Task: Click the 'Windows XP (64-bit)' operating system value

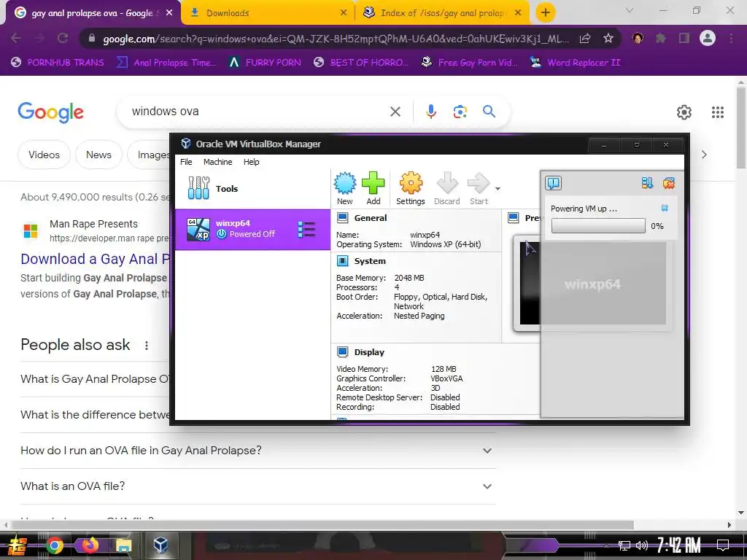Action: click(x=446, y=244)
